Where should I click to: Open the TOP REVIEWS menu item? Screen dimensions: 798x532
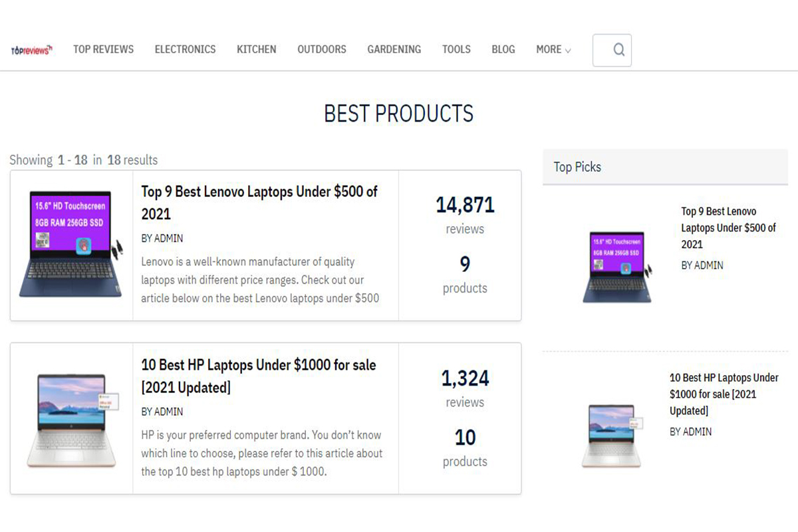click(103, 49)
